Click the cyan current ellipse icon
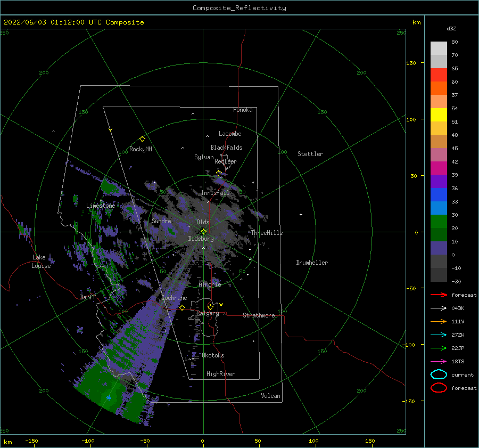 (x=439, y=374)
